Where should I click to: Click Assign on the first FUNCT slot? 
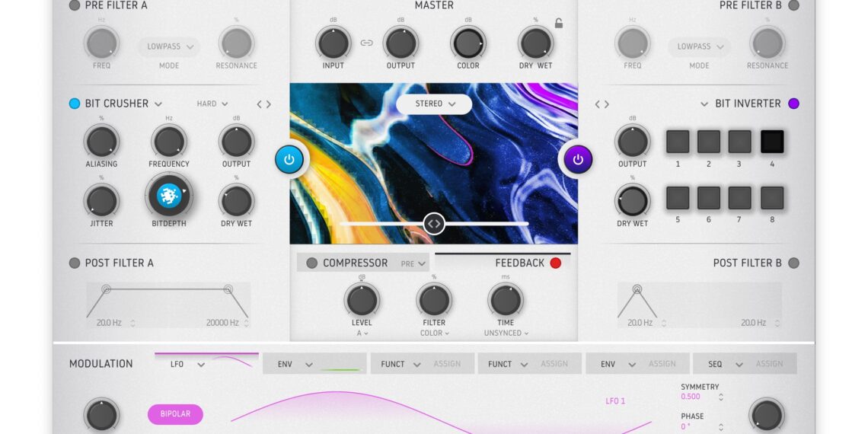(x=447, y=364)
